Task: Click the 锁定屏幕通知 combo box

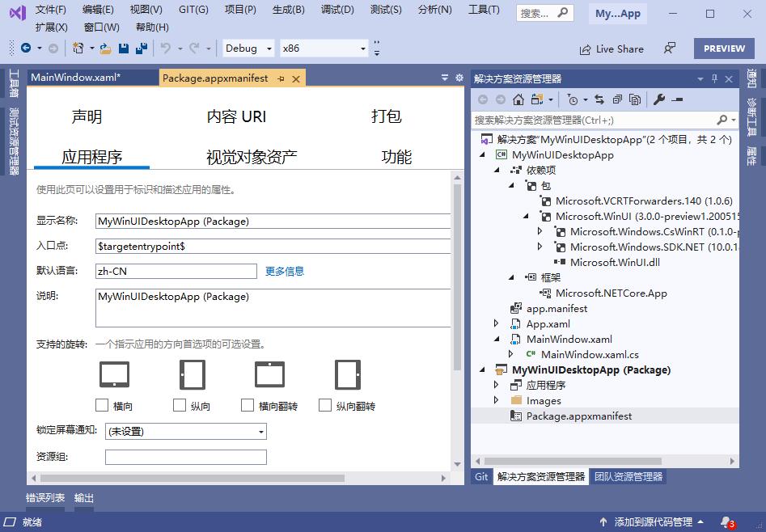Action: [185, 431]
